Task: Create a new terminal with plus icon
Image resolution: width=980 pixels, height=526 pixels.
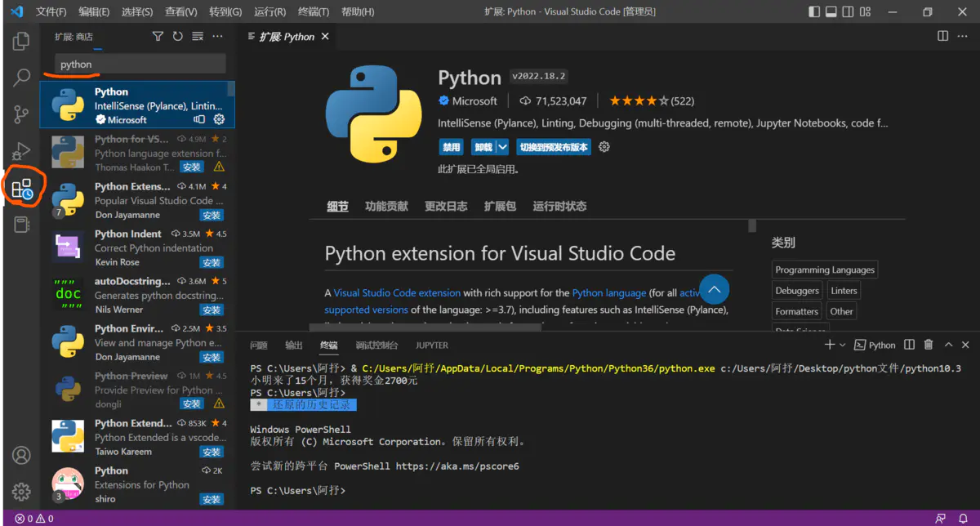Action: point(830,345)
